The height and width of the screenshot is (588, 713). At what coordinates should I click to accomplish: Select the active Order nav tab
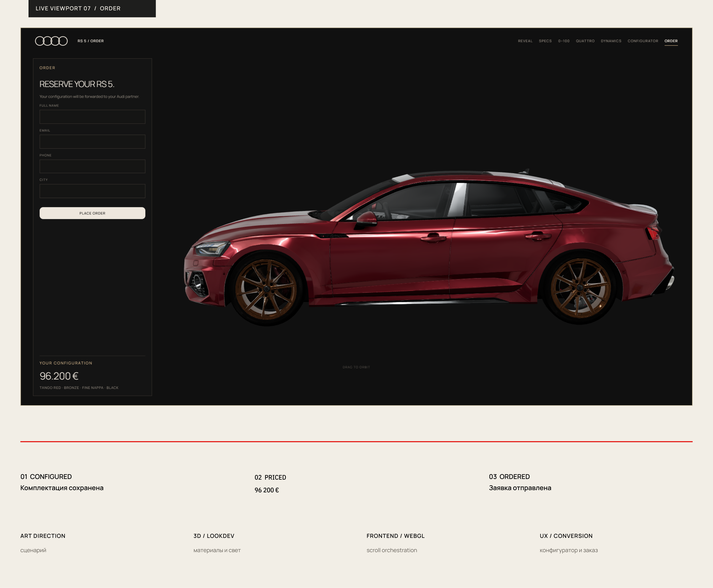pyautogui.click(x=671, y=41)
